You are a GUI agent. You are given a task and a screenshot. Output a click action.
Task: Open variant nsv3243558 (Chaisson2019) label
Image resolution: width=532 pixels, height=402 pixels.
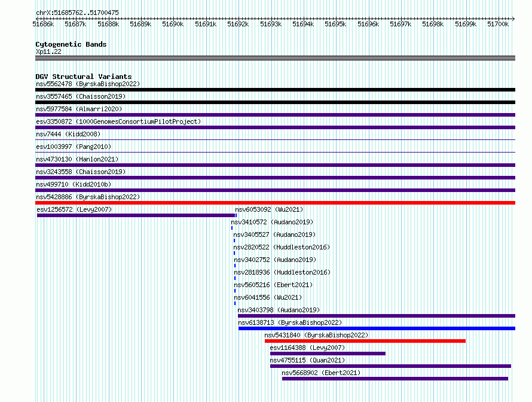tap(81, 172)
